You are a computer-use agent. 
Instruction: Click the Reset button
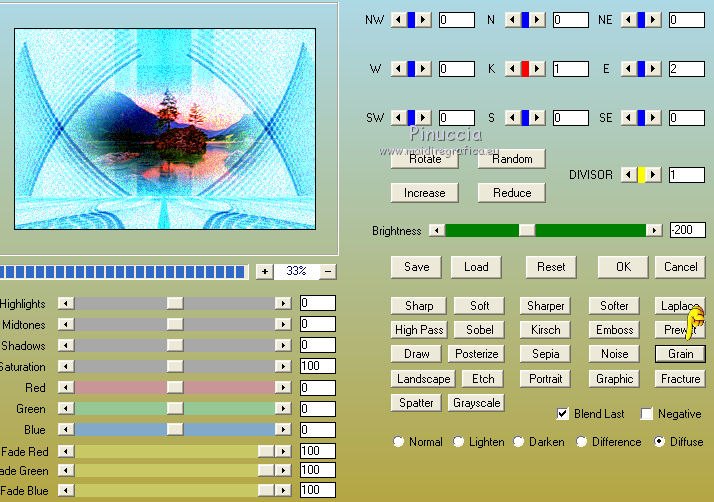pyautogui.click(x=551, y=267)
